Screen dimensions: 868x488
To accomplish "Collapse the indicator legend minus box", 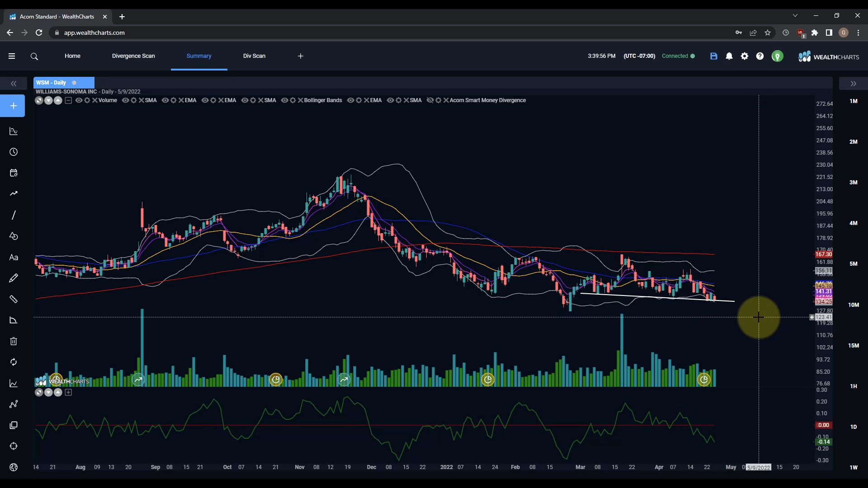I will tap(68, 100).
